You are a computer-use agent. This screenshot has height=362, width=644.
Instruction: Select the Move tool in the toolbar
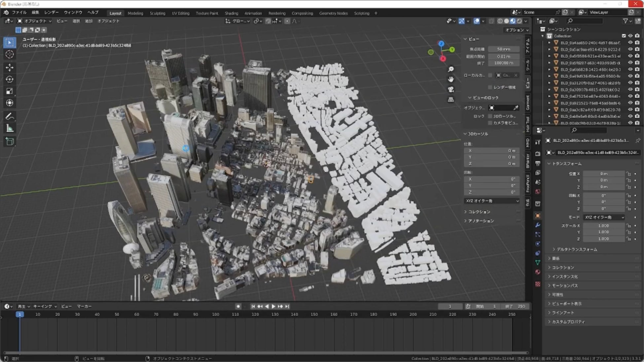pyautogui.click(x=10, y=67)
